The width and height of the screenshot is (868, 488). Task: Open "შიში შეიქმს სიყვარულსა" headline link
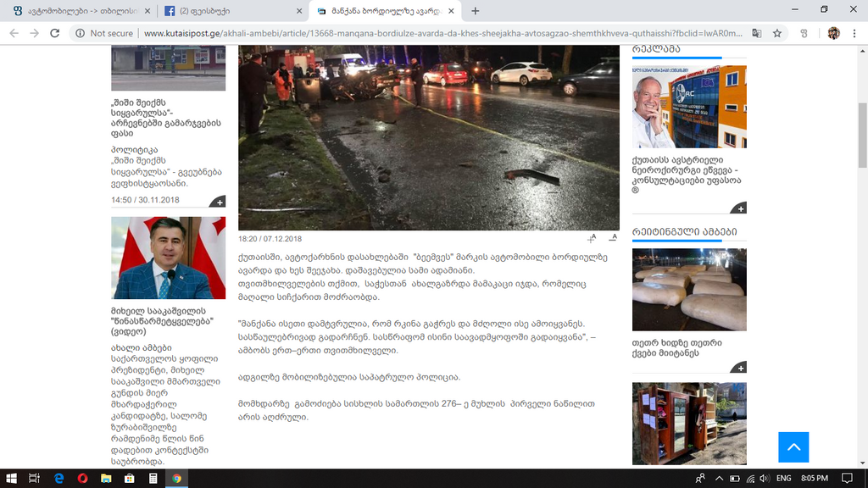pyautogui.click(x=165, y=118)
